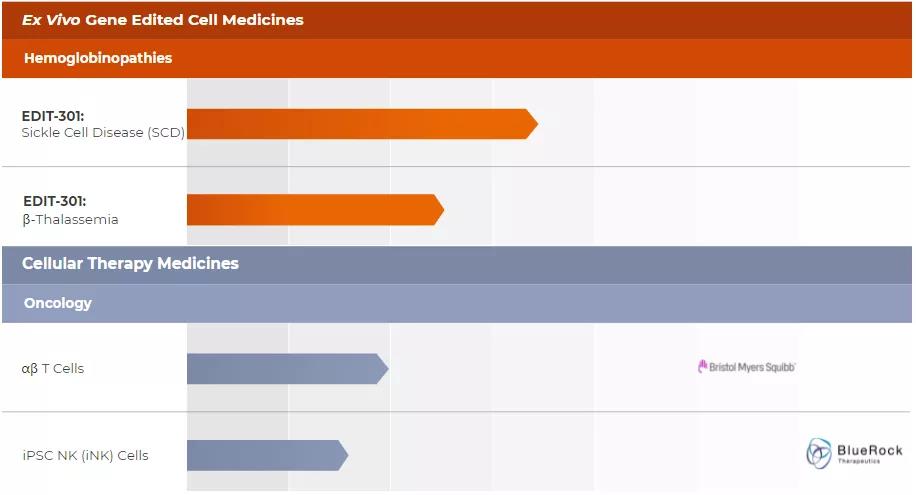Open the Bristol Myers Squibb partner name text
916x495 pixels.
pyautogui.click(x=752, y=367)
